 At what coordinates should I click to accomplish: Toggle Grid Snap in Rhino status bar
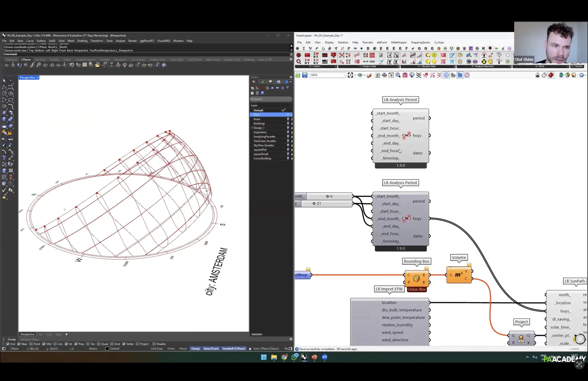157,349
